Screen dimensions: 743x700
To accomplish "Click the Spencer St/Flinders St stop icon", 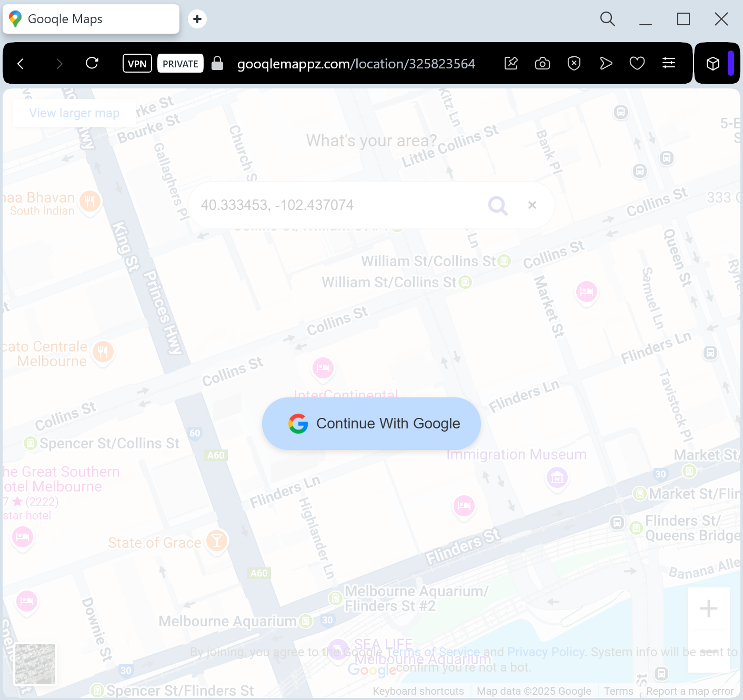I will (x=97, y=690).
